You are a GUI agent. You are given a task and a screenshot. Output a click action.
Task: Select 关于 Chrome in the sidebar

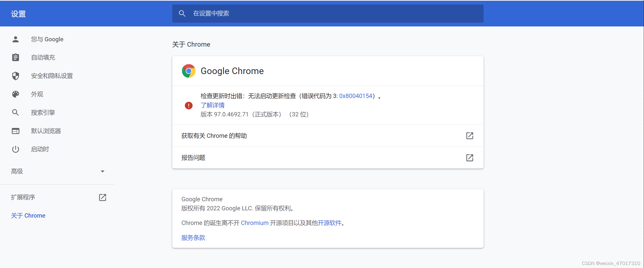(x=28, y=216)
